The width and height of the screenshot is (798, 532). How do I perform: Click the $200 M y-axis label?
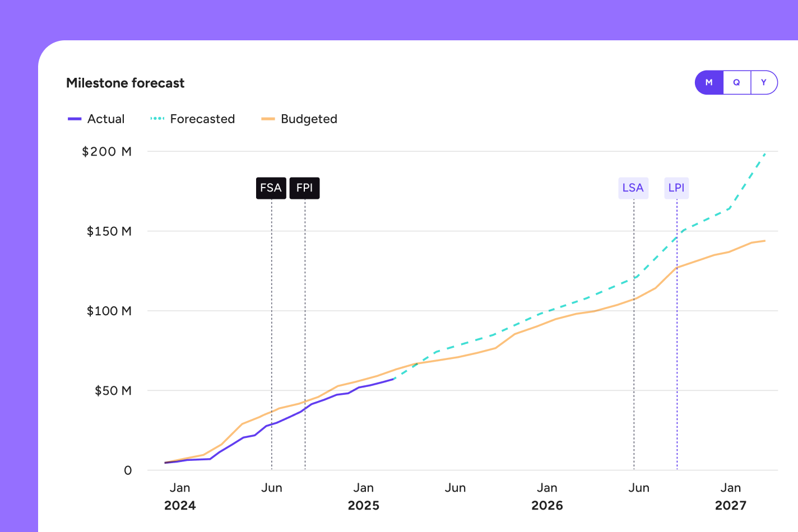click(x=106, y=152)
